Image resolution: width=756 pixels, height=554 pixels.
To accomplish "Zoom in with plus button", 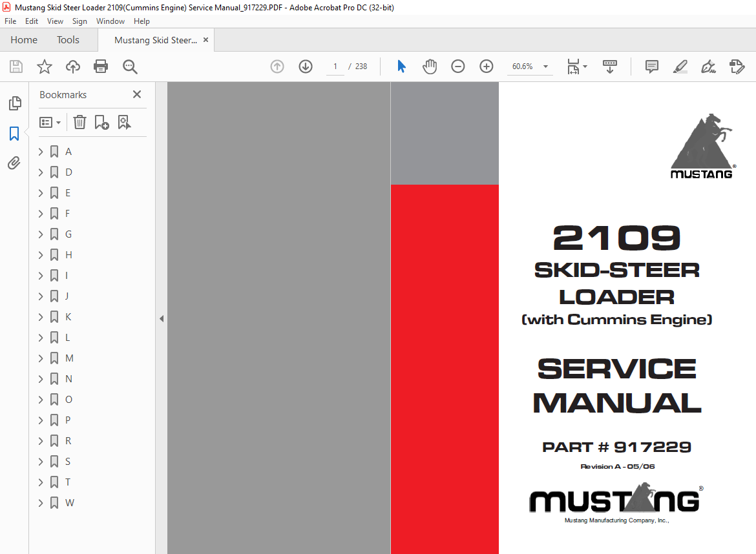I will click(x=487, y=67).
